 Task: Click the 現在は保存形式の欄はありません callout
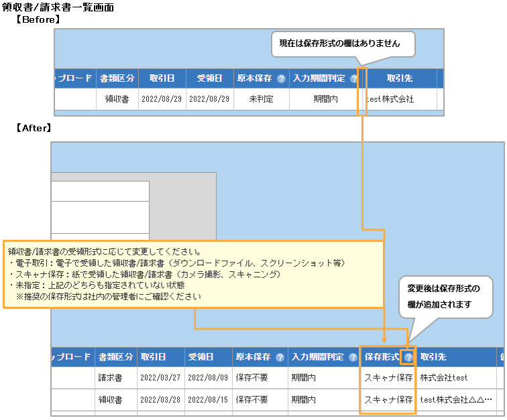pos(343,44)
